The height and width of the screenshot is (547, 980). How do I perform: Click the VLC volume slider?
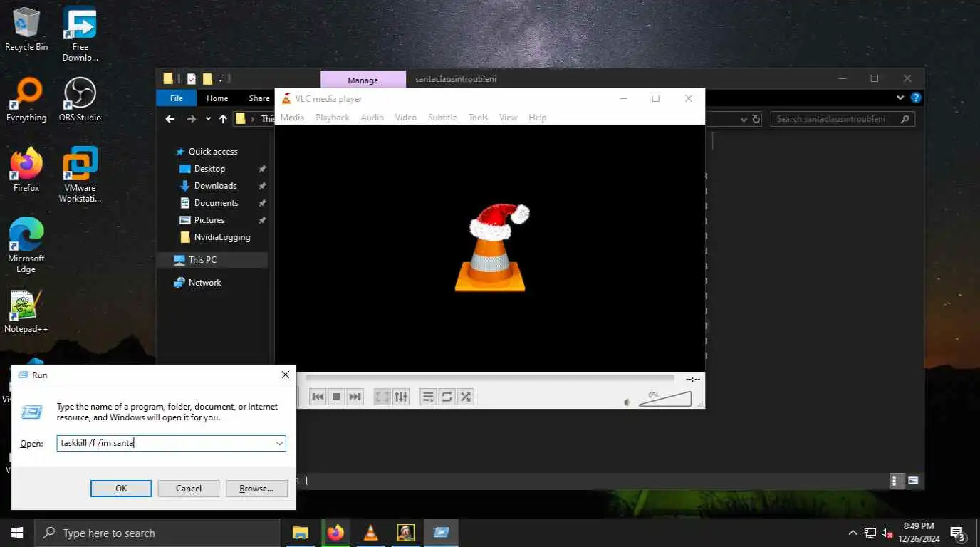coord(664,399)
